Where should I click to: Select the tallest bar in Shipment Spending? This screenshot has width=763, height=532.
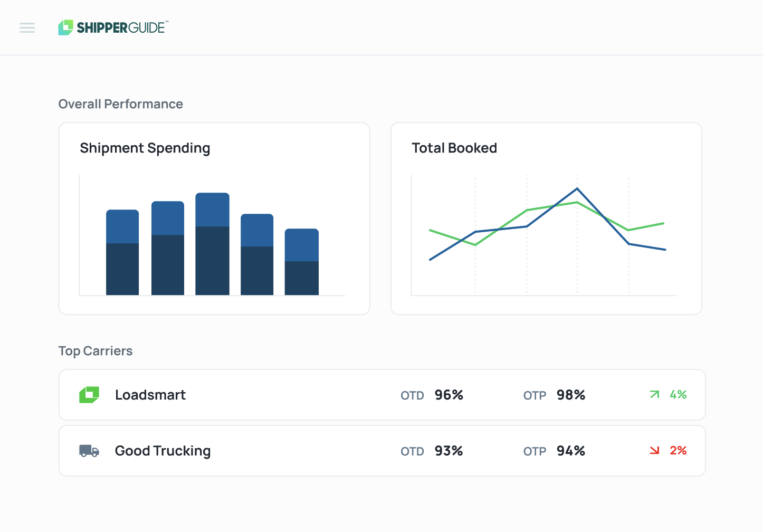pos(212,244)
